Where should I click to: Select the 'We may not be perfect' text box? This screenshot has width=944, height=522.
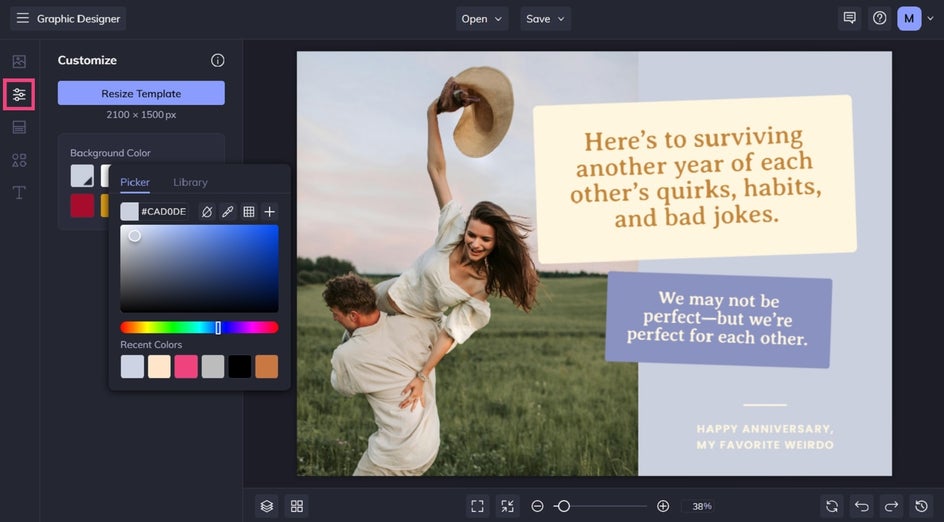718,319
